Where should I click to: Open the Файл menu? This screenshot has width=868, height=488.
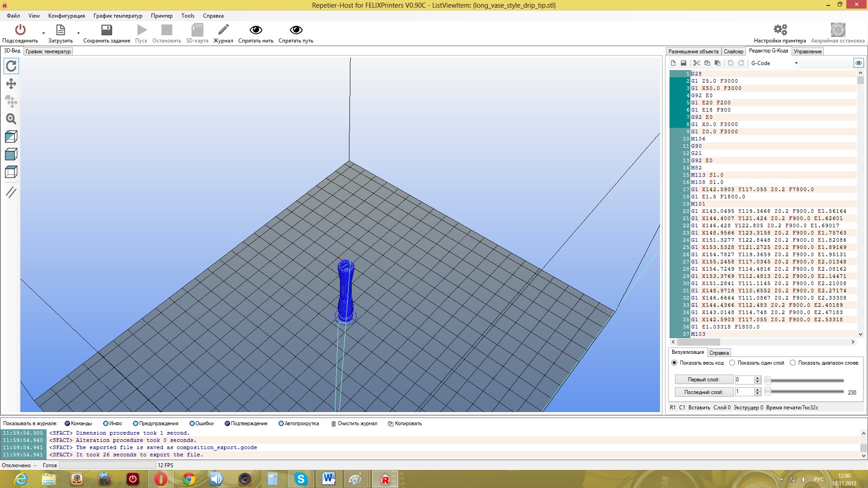[13, 16]
